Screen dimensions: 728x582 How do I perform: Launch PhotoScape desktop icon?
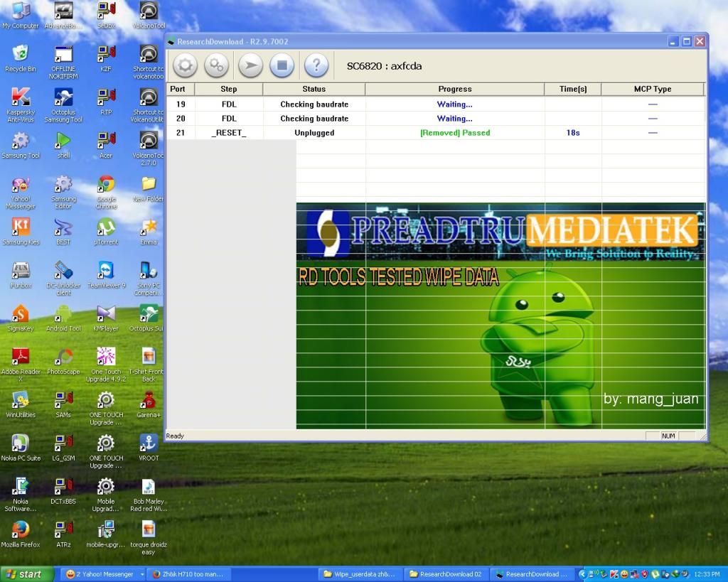(x=63, y=361)
